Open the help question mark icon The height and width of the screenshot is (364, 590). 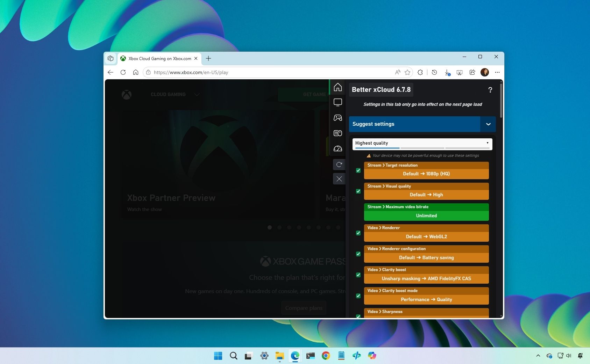[490, 90]
